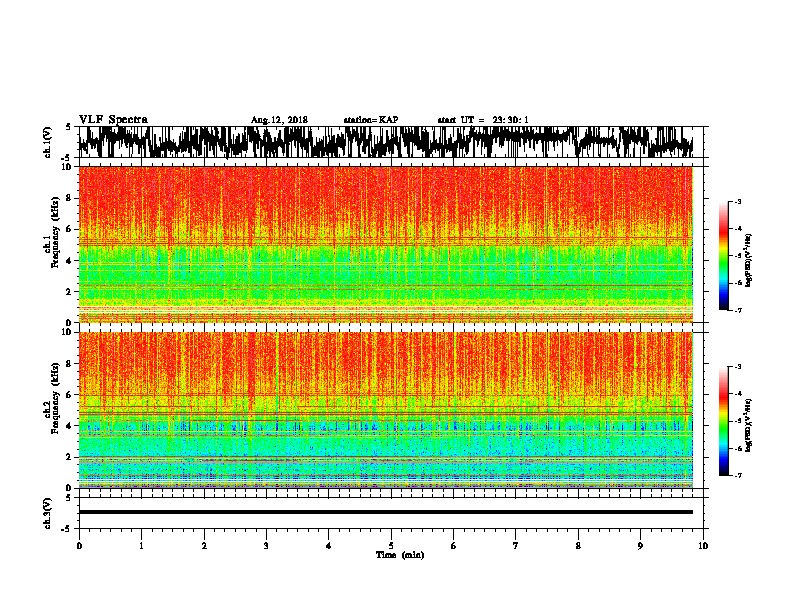Screen dimensions: 792x612
Task: Click the ch.1 spectrogram color scale bar
Action: click(x=723, y=256)
